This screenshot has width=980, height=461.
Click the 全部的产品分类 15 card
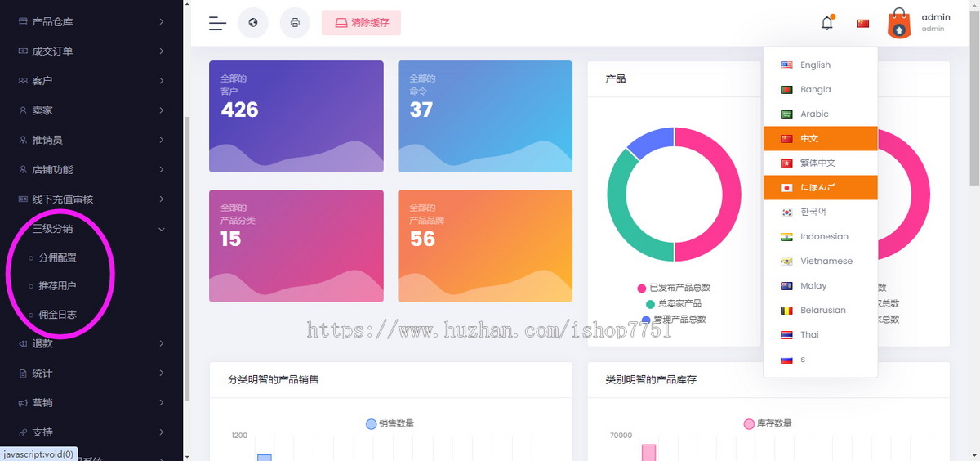click(296, 246)
